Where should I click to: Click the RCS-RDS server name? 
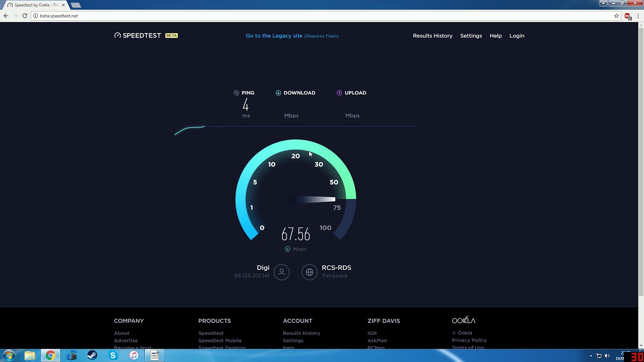point(337,268)
